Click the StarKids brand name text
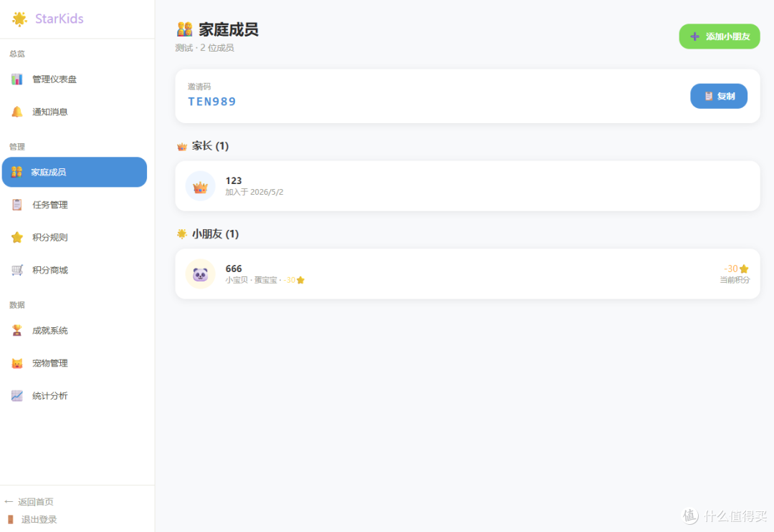Viewport: 774px width, 532px height. tap(59, 19)
